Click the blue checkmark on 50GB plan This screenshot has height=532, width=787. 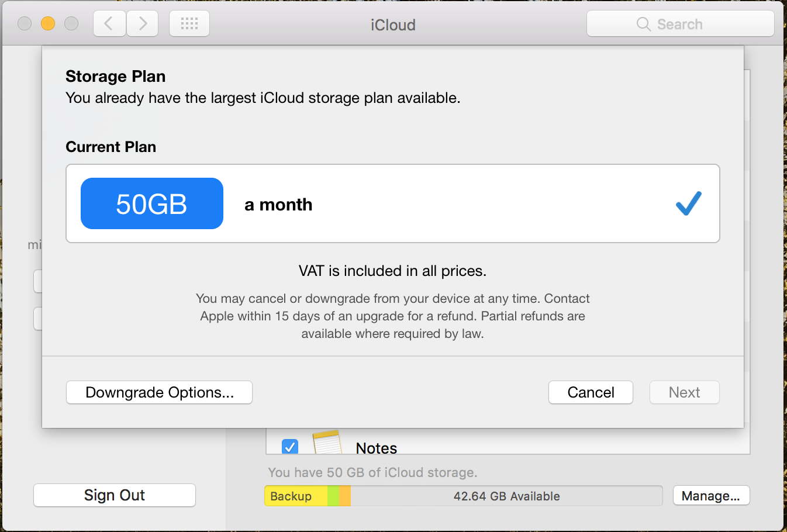688,203
